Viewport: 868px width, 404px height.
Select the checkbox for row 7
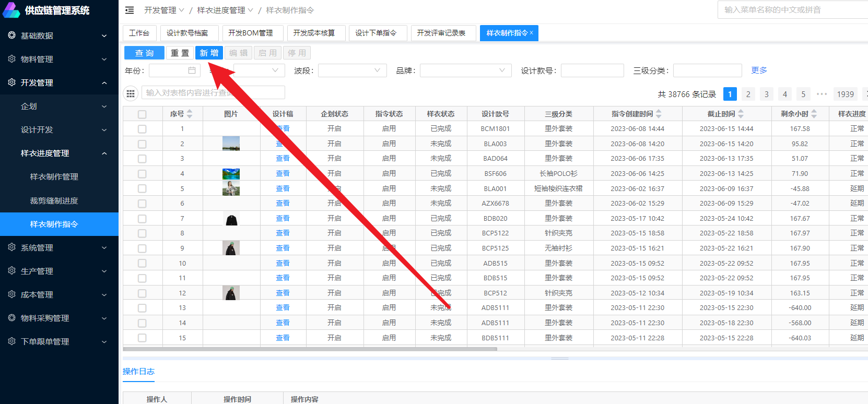click(x=142, y=219)
